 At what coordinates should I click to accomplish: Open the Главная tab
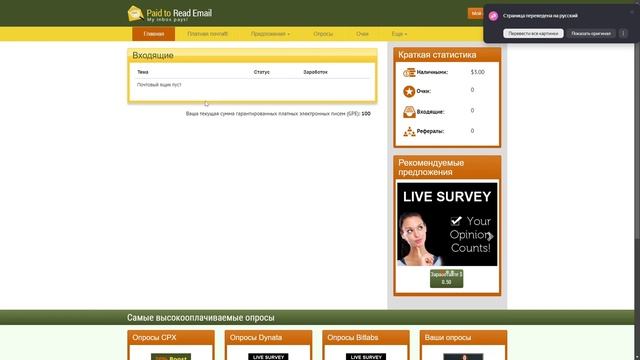[153, 34]
